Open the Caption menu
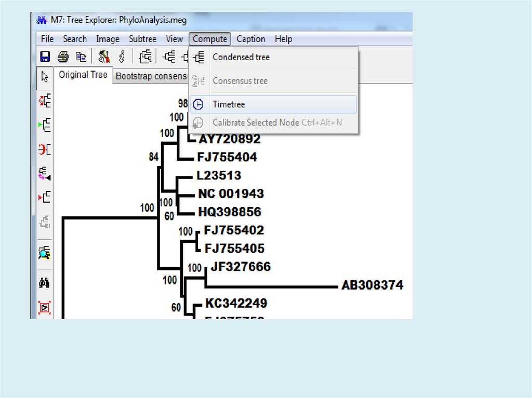 pos(251,39)
